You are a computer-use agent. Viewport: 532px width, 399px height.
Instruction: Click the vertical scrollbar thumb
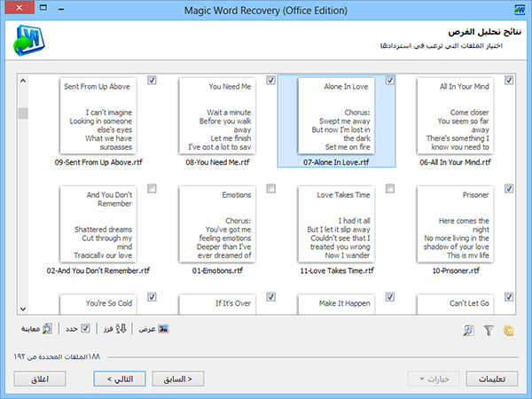(23, 113)
